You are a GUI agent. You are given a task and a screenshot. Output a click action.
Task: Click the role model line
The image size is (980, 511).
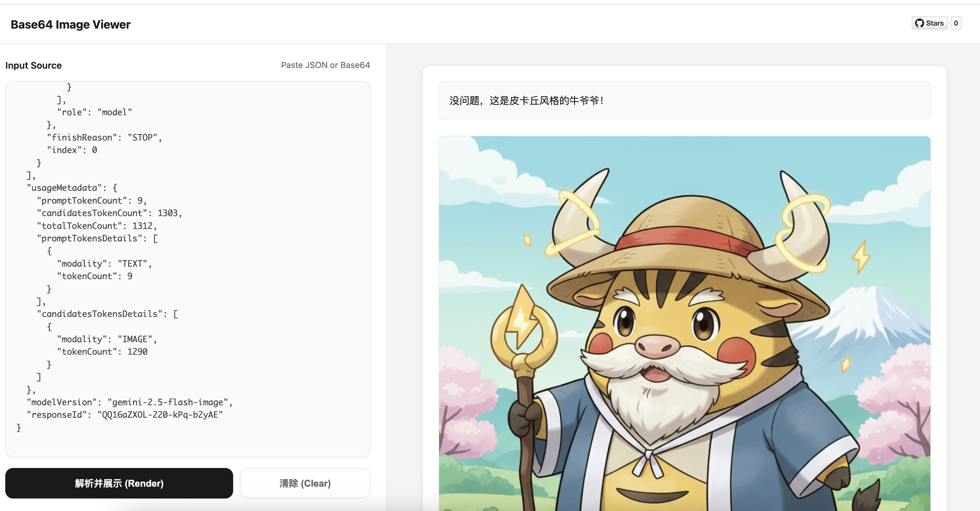(94, 112)
